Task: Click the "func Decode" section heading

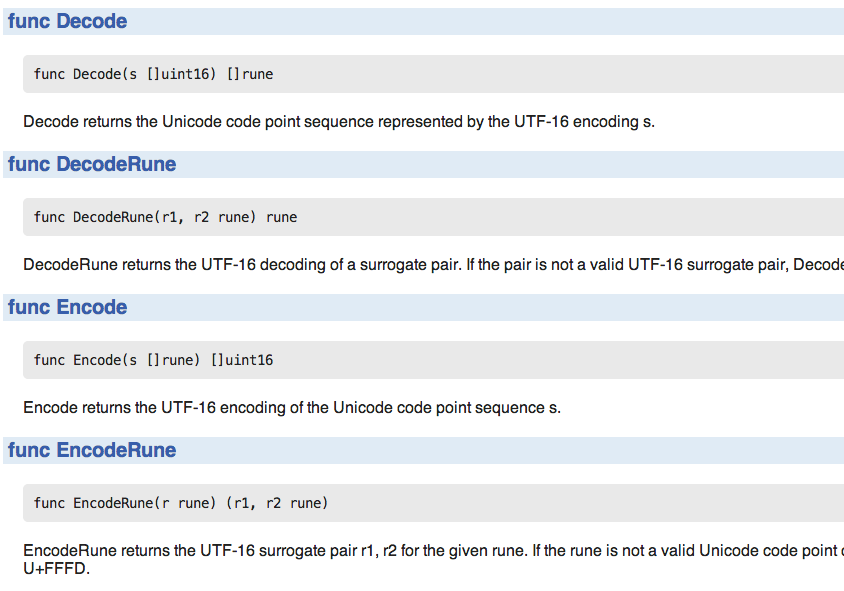Action: (67, 21)
